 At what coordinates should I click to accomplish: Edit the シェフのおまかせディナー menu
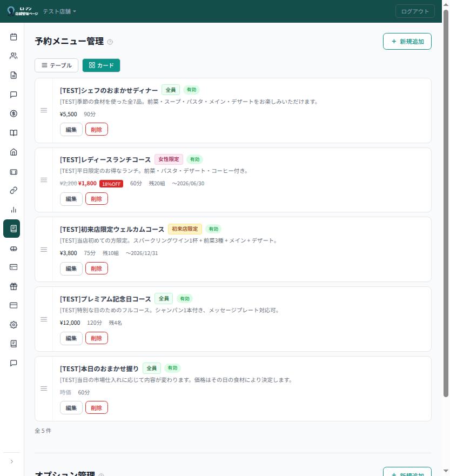(71, 130)
